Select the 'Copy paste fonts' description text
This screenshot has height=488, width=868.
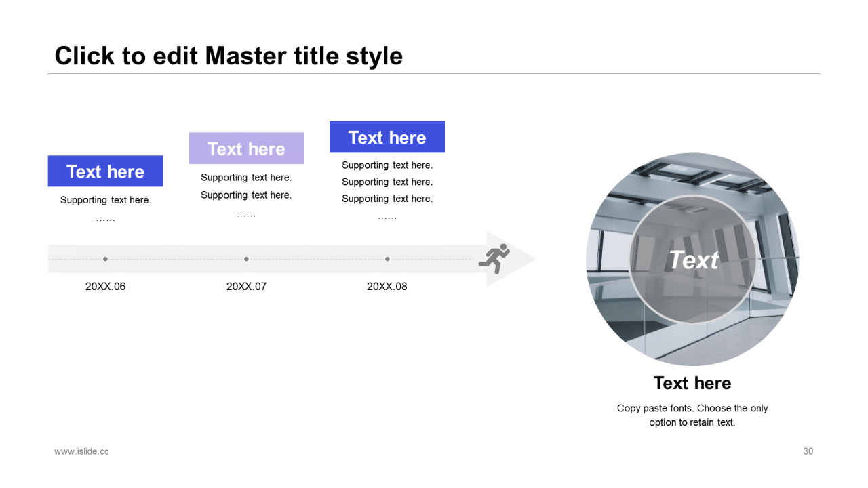click(x=692, y=415)
